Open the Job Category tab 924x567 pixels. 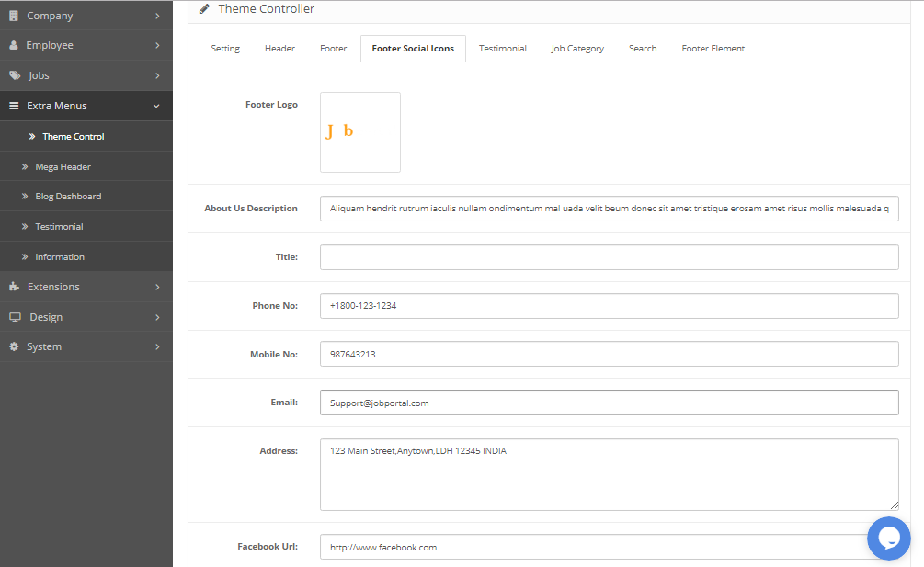[577, 49]
